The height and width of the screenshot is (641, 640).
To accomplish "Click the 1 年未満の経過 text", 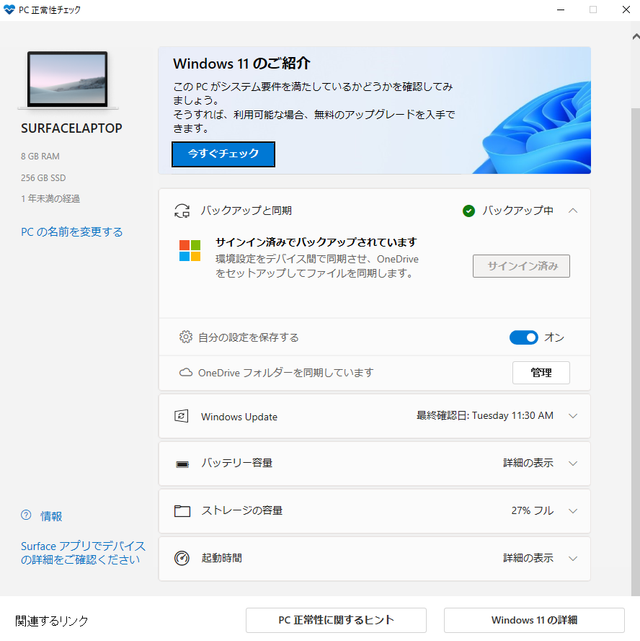I will pyautogui.click(x=50, y=199).
